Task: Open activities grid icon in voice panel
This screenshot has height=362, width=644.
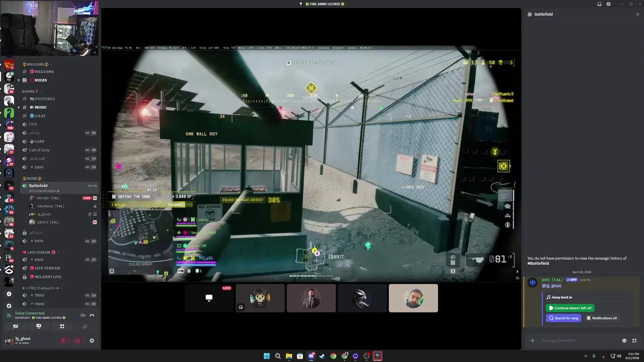Action: (x=62, y=326)
